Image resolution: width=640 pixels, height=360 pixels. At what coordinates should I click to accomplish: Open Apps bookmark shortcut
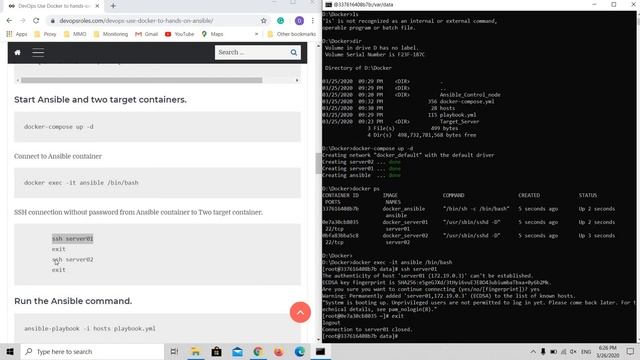click(x=17, y=34)
